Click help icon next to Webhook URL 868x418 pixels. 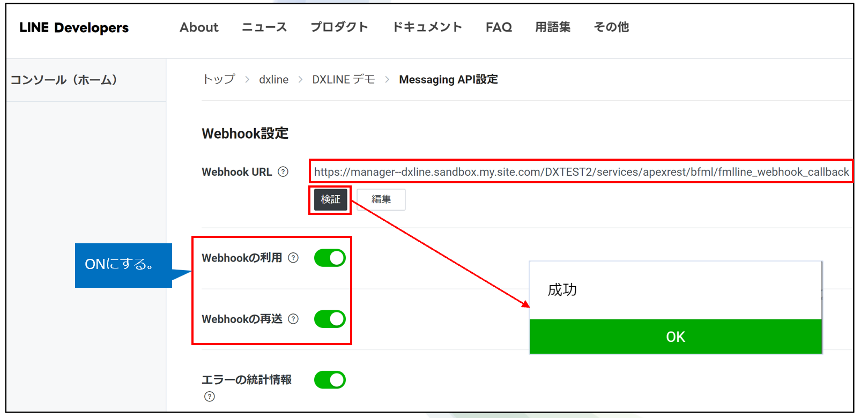pyautogui.click(x=283, y=172)
